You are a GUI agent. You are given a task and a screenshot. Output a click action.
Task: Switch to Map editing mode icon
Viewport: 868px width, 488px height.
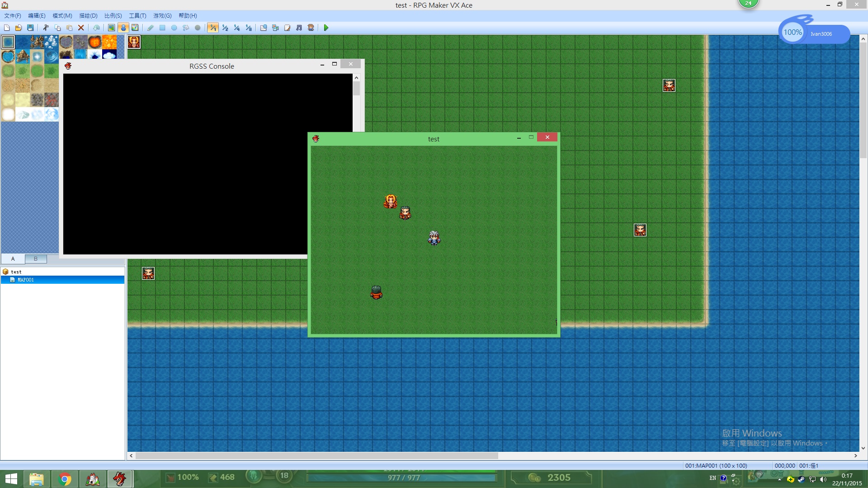coord(111,28)
